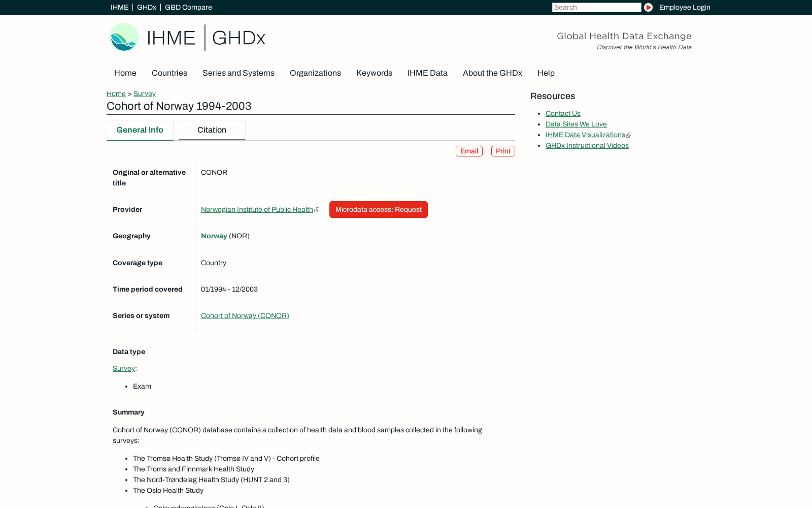Open GBD Compare link in top bar
Screen dimensions: 812x508
pyautogui.click(x=188, y=7)
